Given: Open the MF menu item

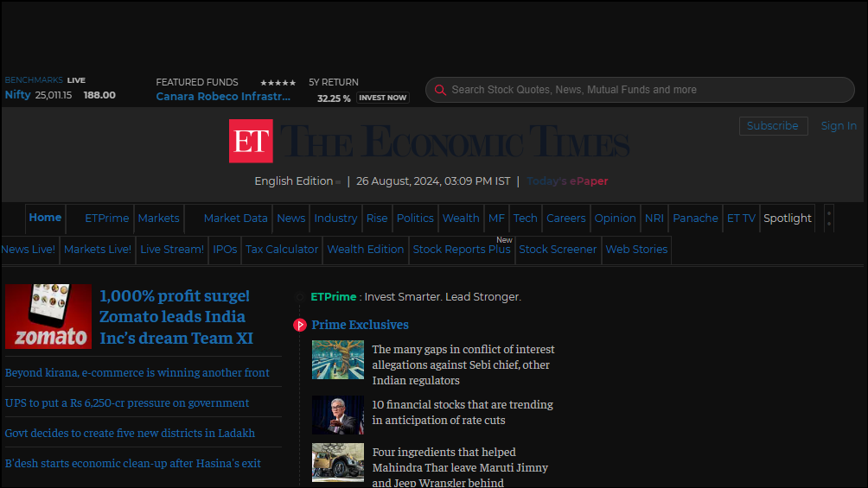Looking at the screenshot, I should pyautogui.click(x=496, y=218).
